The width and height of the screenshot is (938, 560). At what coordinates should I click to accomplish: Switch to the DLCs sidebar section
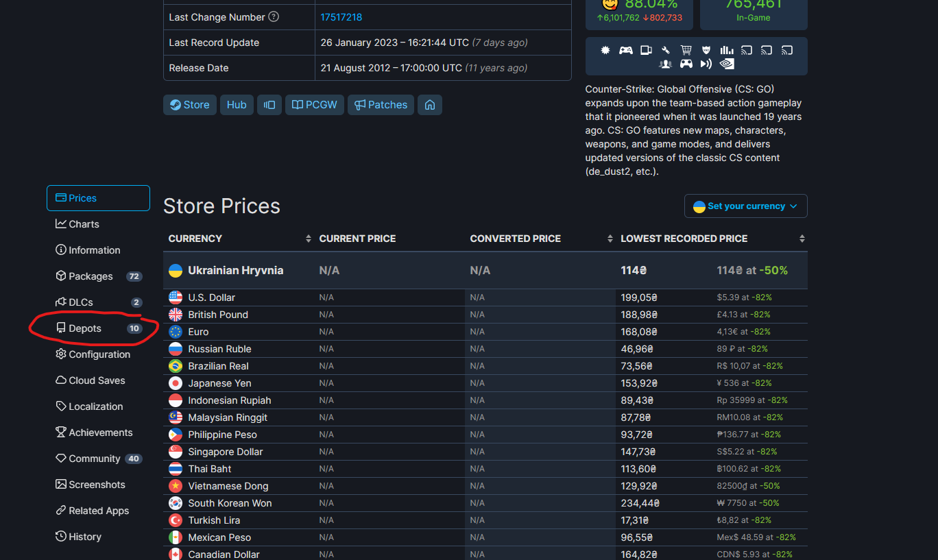pos(98,302)
